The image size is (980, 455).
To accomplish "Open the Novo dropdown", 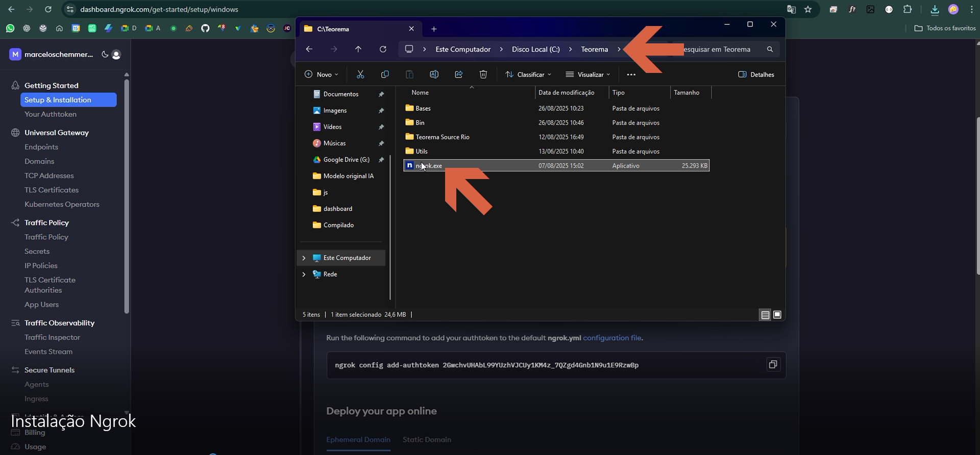I will pos(321,74).
